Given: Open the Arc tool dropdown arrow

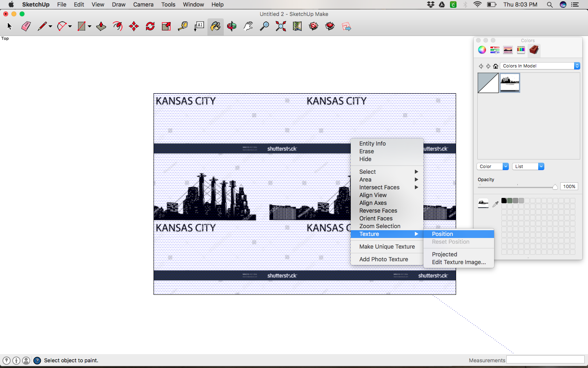Looking at the screenshot, I should 70,27.
